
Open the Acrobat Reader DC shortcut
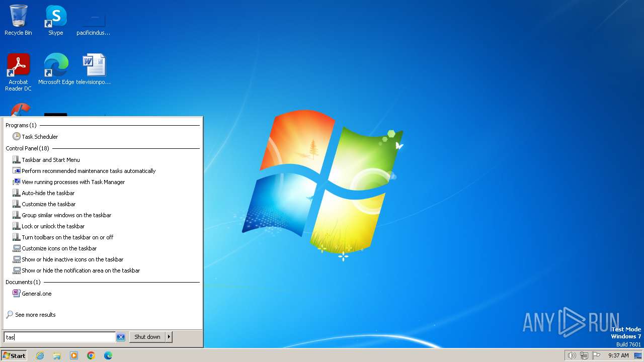(x=18, y=72)
